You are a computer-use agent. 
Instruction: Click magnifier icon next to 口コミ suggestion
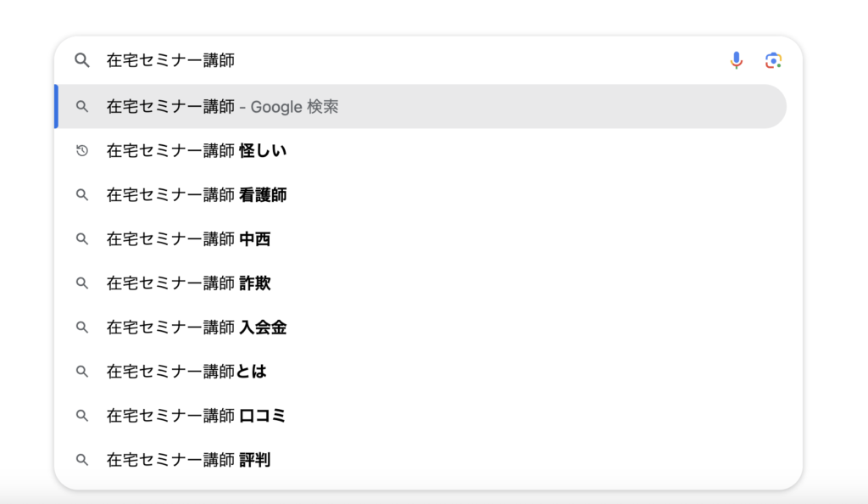pyautogui.click(x=82, y=416)
